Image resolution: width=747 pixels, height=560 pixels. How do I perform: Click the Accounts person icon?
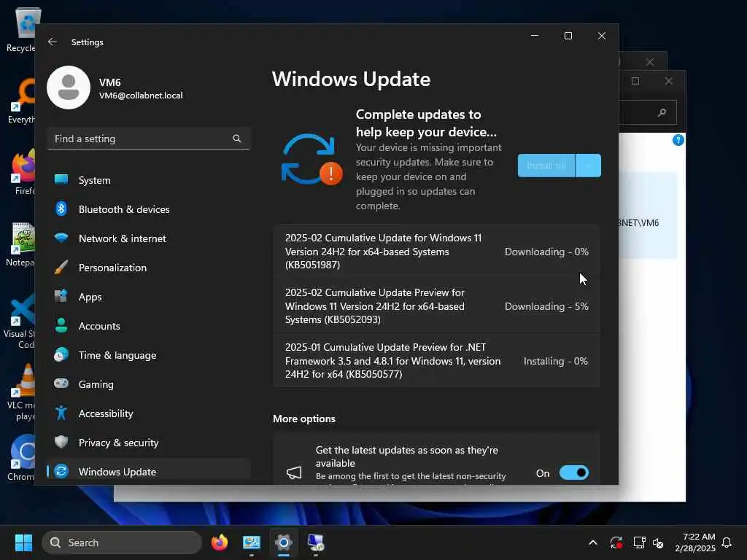[61, 325]
